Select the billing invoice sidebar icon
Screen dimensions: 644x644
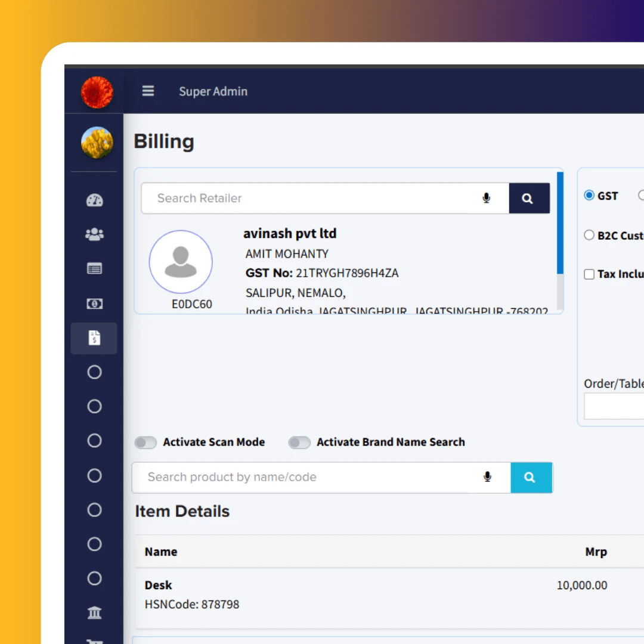point(94,338)
